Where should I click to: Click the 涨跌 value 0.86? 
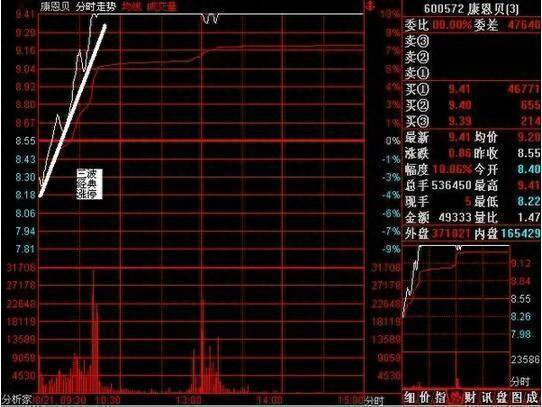(460, 153)
